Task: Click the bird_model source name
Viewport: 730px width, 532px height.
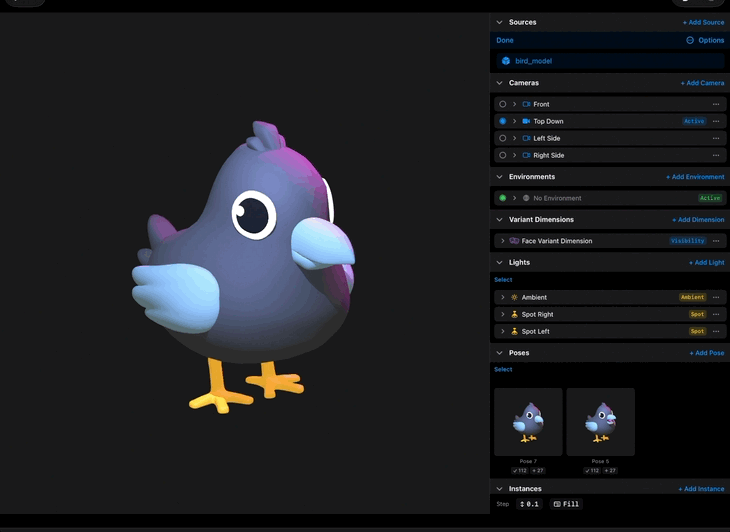Action: click(534, 61)
